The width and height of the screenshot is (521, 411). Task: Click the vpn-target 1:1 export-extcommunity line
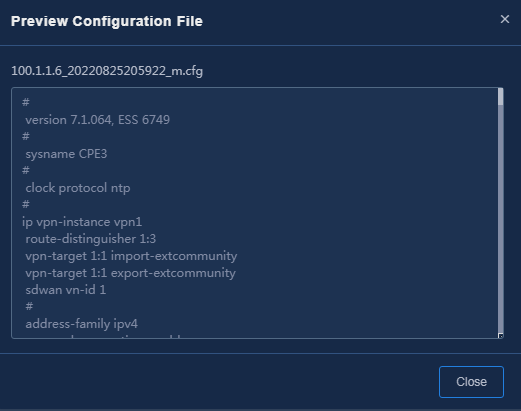click(x=130, y=273)
